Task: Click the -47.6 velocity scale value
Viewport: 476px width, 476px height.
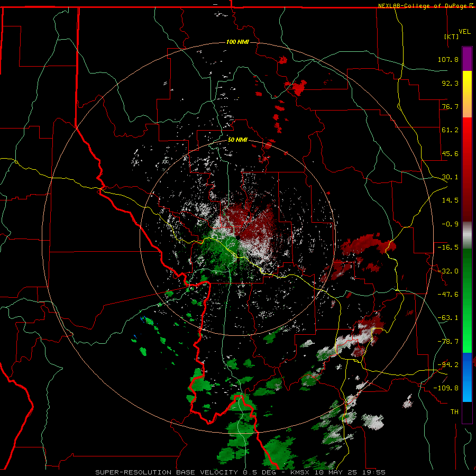Action: click(x=448, y=295)
